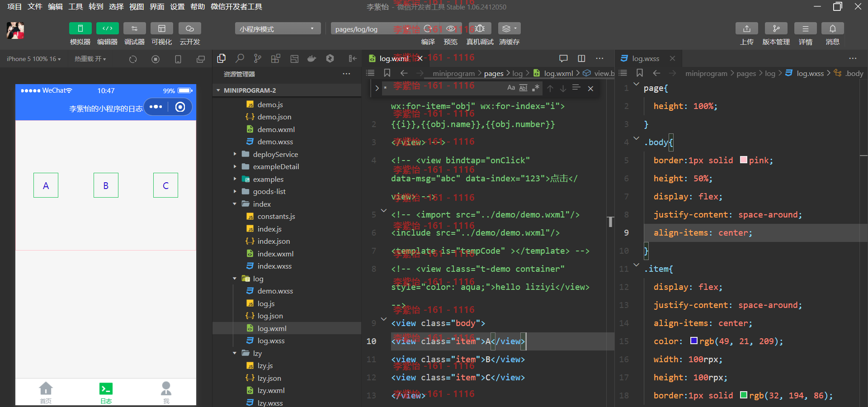Open the source control icon
Screen dimensions: 868x407
[x=258, y=58]
